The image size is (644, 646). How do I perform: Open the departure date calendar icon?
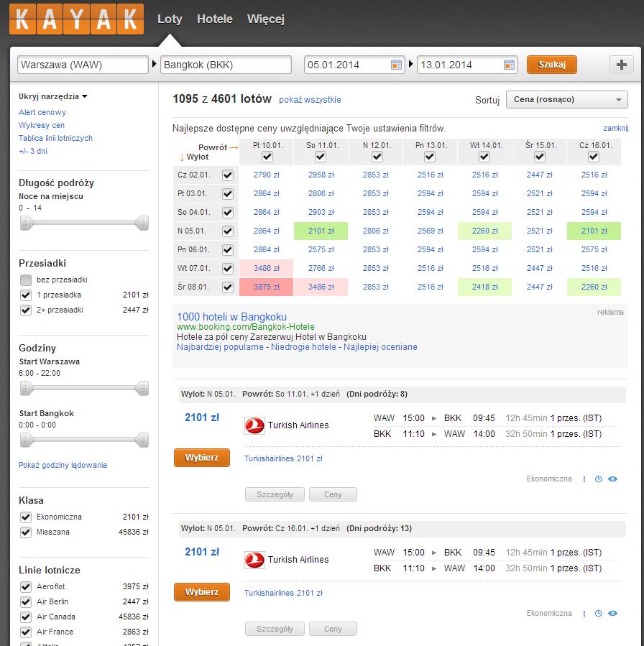396,65
